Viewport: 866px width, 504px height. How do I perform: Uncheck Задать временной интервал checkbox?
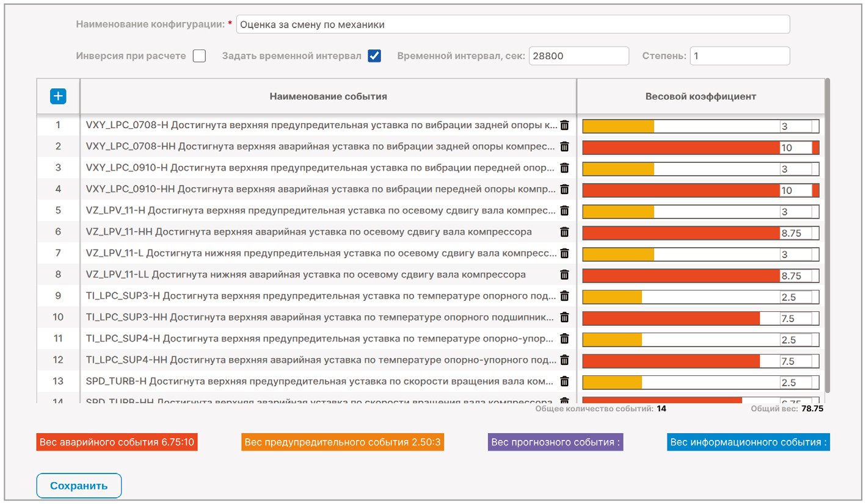(374, 56)
